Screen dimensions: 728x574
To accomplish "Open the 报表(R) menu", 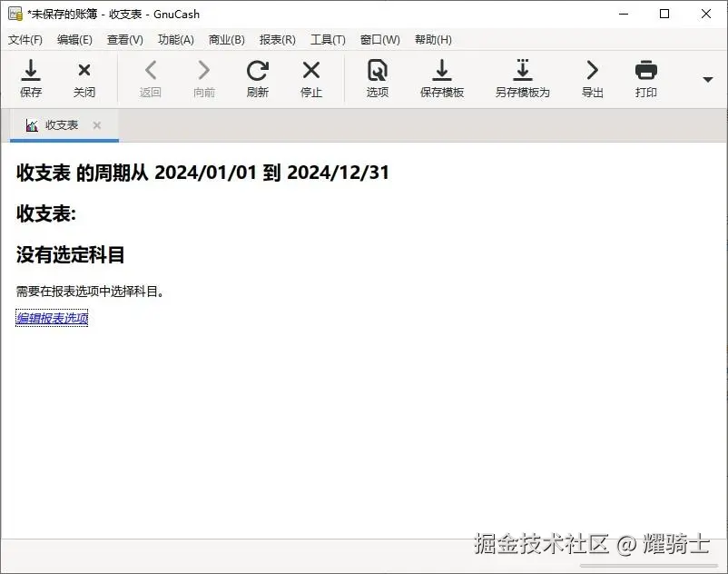I will 277,40.
